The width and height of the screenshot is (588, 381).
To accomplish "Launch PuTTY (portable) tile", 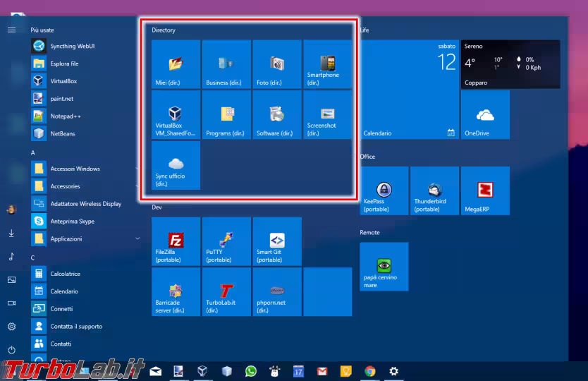I will pos(226,241).
